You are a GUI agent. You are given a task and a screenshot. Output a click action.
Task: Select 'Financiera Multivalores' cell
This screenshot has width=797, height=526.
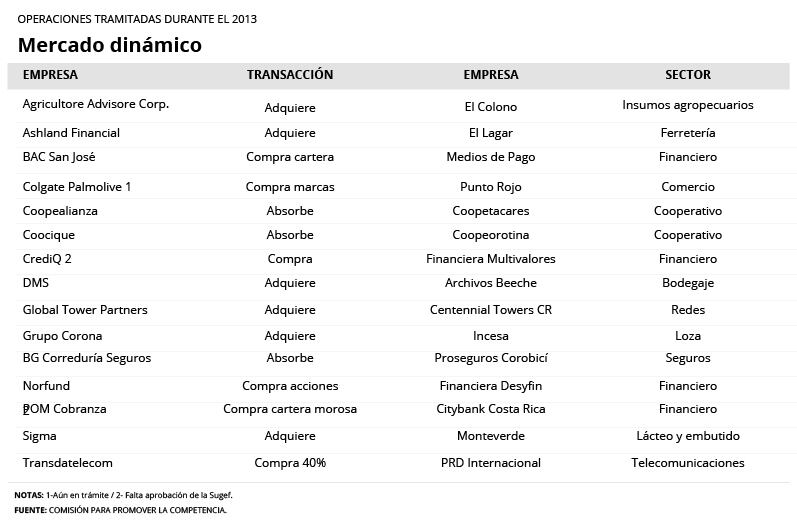[490, 259]
